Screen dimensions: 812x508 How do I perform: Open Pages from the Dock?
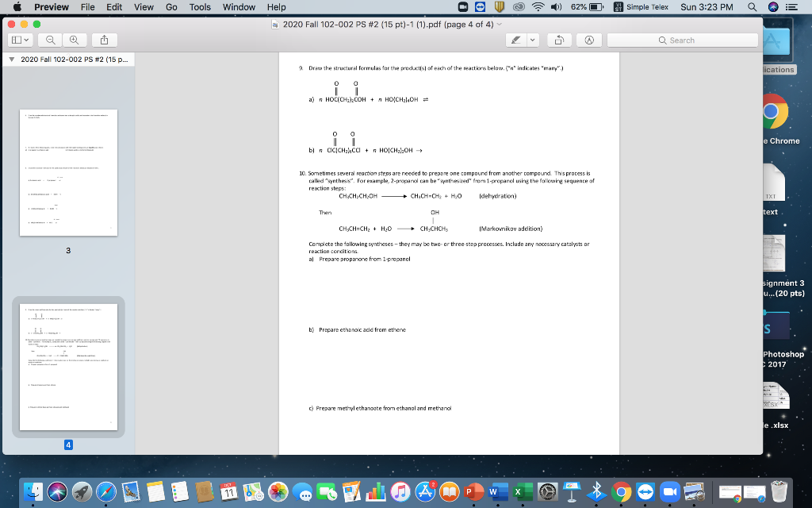pos(351,491)
